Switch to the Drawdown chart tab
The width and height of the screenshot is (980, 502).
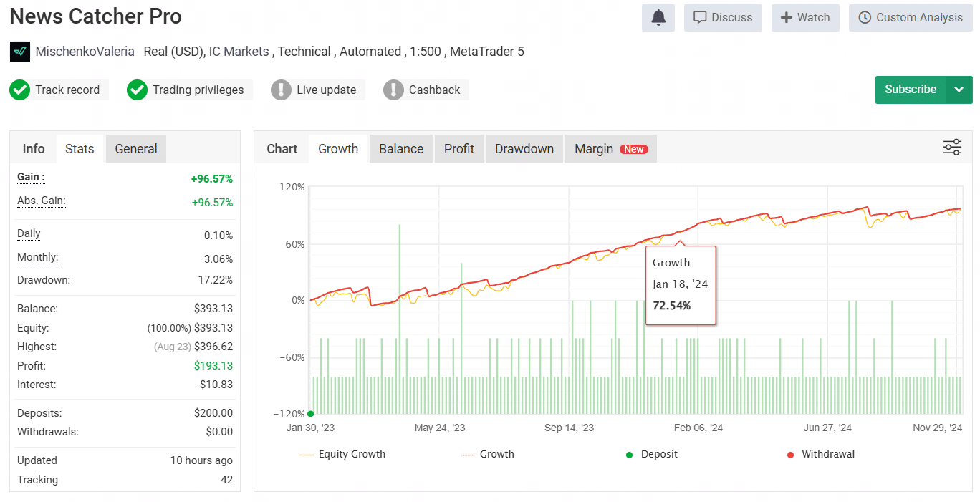click(524, 149)
